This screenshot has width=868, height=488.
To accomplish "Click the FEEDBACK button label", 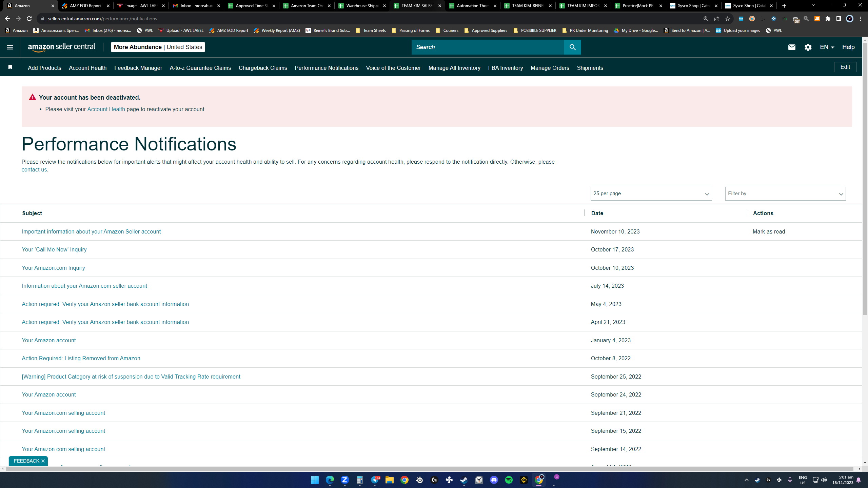I will [26, 461].
